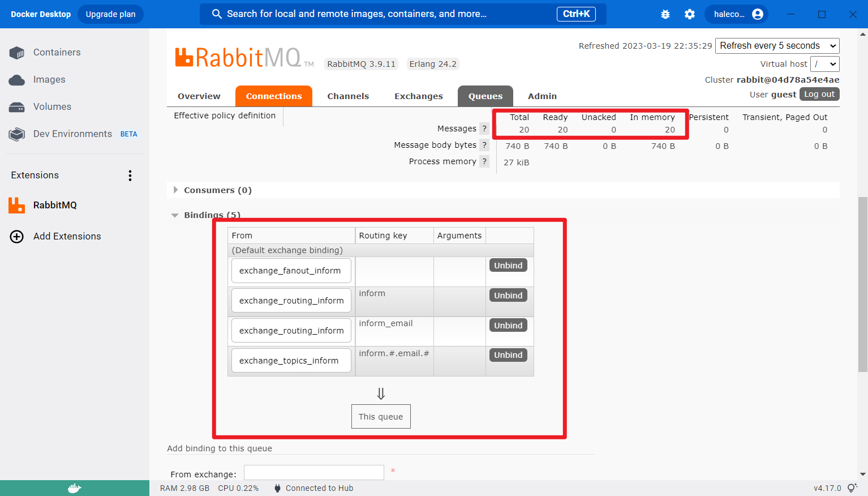868x496 pixels.
Task: Unbind the exchange_fanout_inform binding
Action: 508,266
